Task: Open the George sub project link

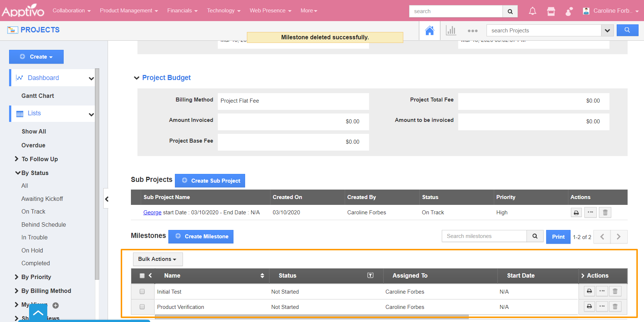Action: (152, 212)
